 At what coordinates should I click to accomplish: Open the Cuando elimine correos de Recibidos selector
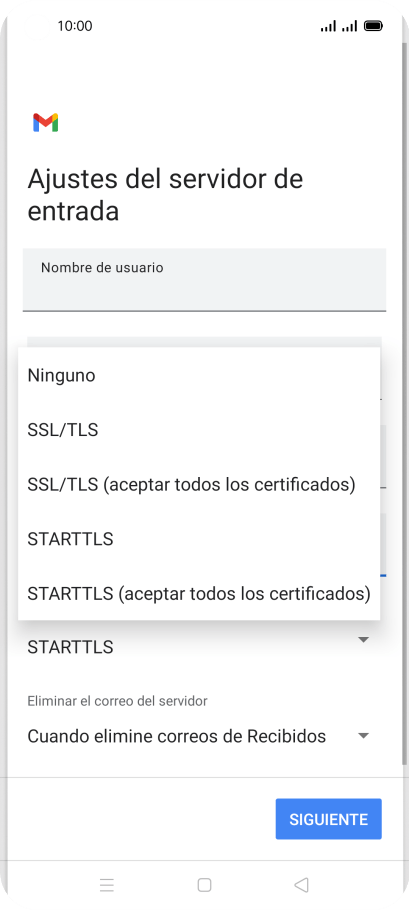[x=199, y=736]
